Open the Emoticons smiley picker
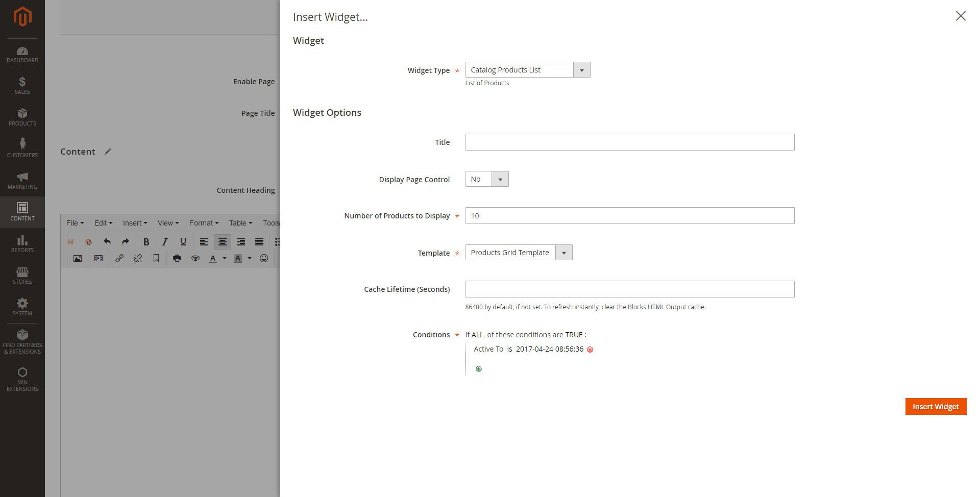The image size is (980, 497). click(264, 258)
